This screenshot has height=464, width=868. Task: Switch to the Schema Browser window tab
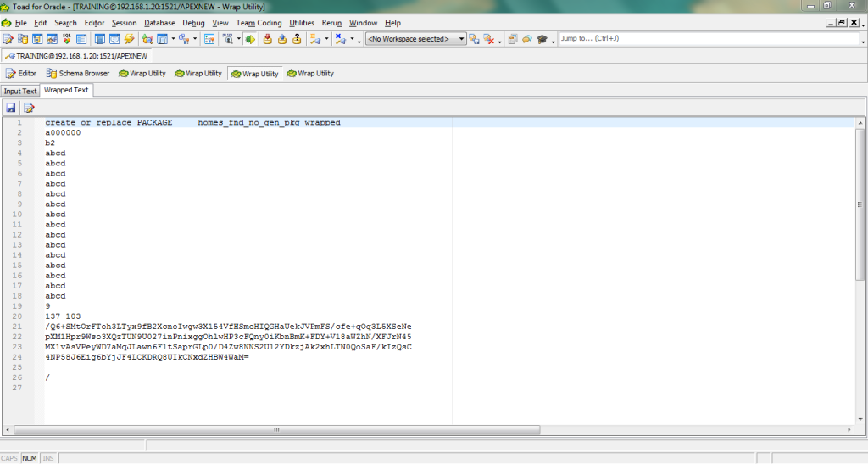tap(78, 73)
